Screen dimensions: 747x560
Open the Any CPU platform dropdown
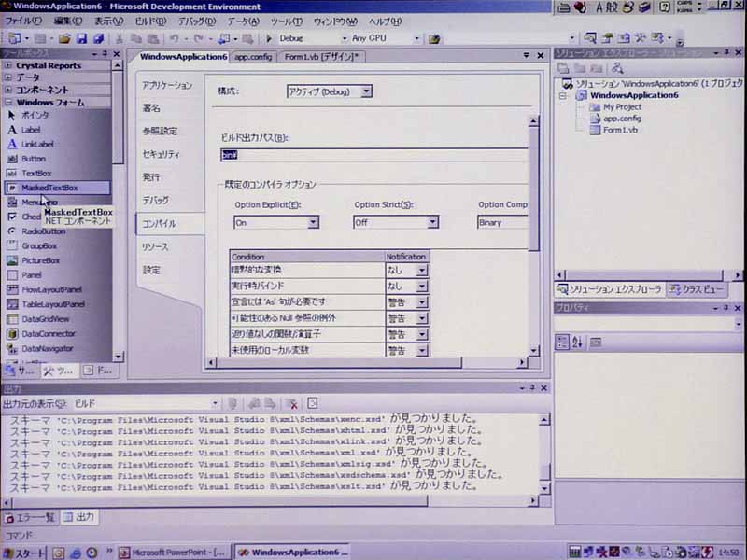416,38
